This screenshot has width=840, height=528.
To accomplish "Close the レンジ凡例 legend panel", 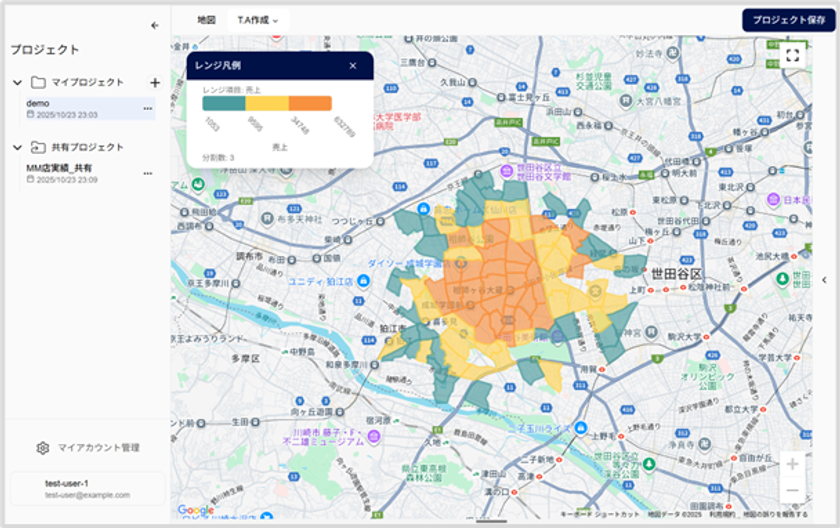I will (353, 66).
